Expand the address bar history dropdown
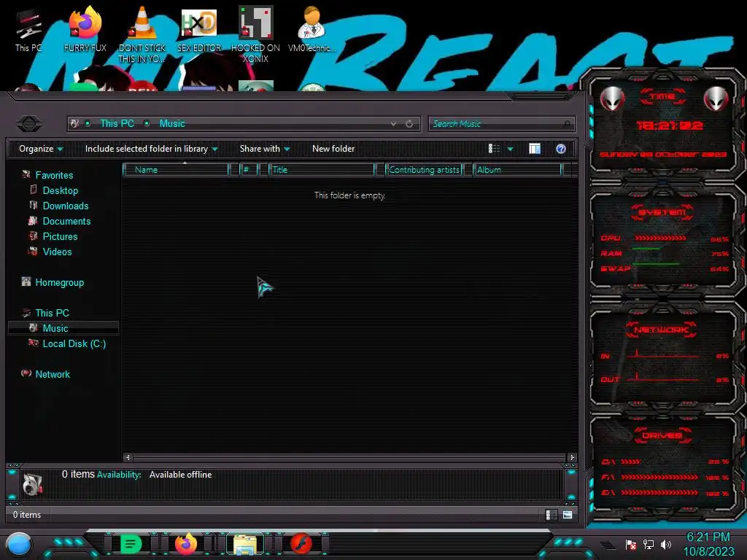 [393, 124]
